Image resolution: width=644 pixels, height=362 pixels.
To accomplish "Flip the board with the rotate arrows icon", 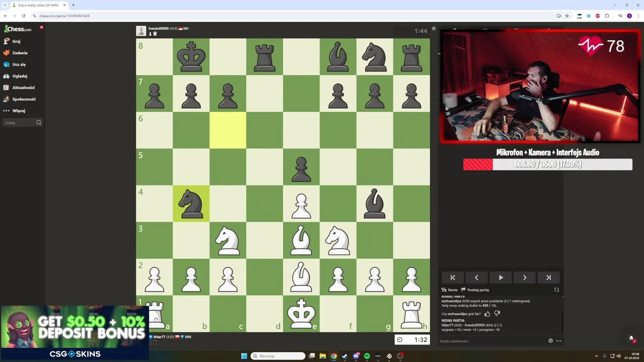I will (556, 290).
